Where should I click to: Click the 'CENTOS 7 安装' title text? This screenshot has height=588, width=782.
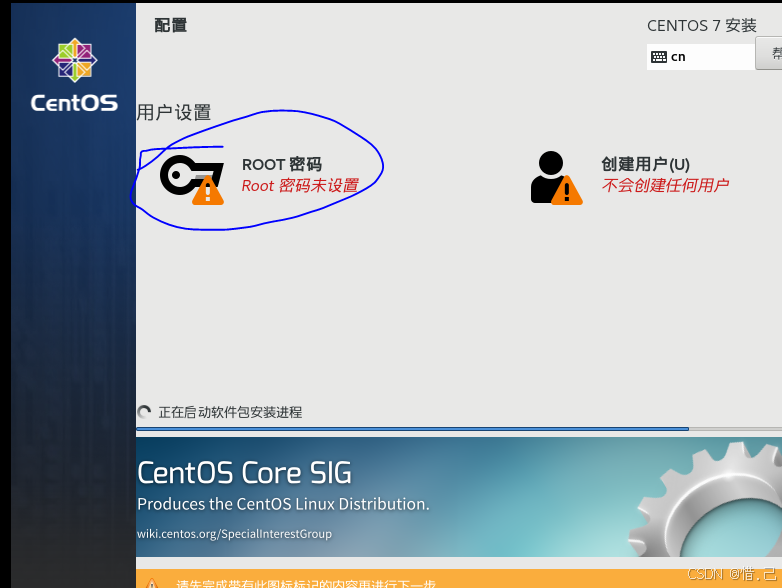point(702,25)
